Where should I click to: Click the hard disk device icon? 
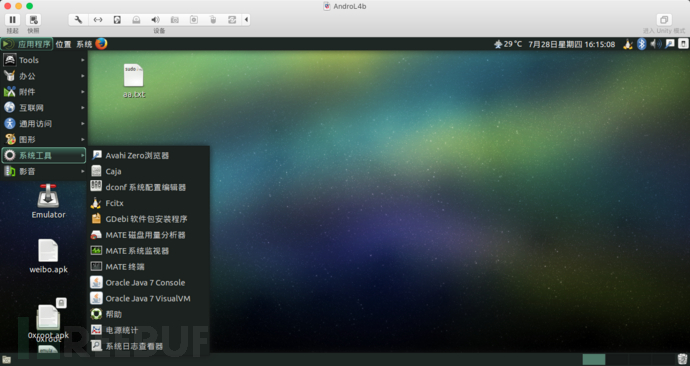[117, 20]
